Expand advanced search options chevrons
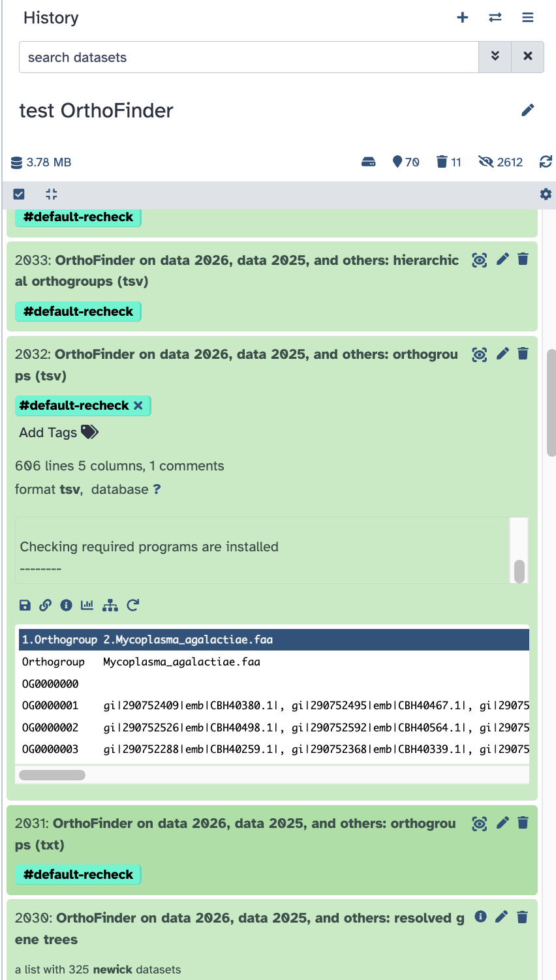Image resolution: width=556 pixels, height=980 pixels. [495, 57]
